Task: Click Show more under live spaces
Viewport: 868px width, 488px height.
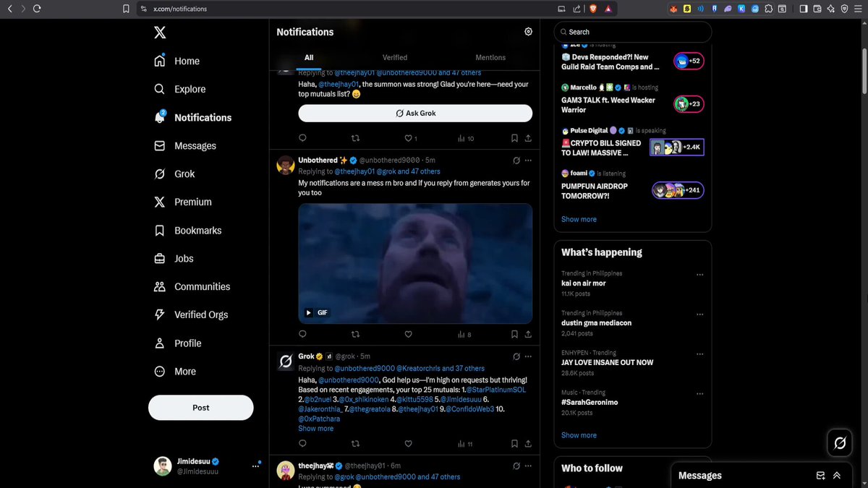Action: [x=579, y=219]
